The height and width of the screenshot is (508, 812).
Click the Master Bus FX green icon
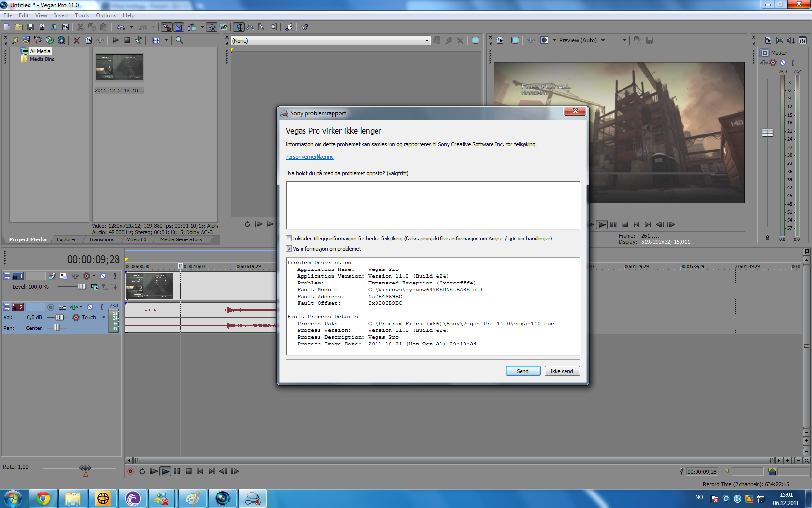pos(764,63)
